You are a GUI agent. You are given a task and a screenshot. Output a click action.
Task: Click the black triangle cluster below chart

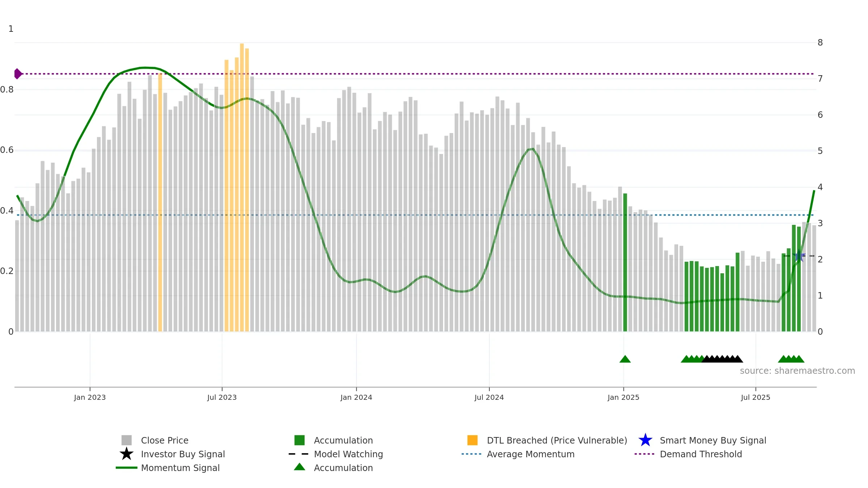pyautogui.click(x=722, y=359)
